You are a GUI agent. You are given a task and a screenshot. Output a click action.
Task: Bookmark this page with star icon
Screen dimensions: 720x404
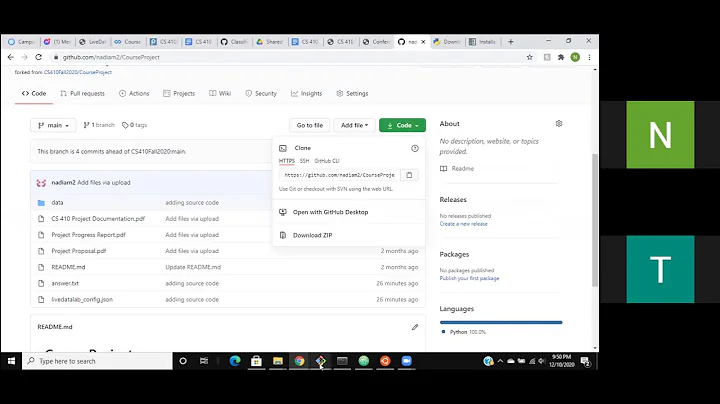529,57
